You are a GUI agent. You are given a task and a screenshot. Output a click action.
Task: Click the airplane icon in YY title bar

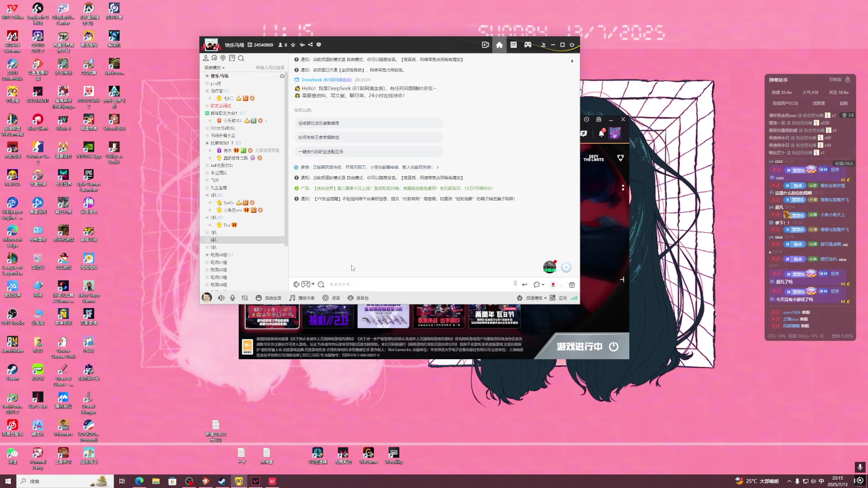tap(302, 45)
